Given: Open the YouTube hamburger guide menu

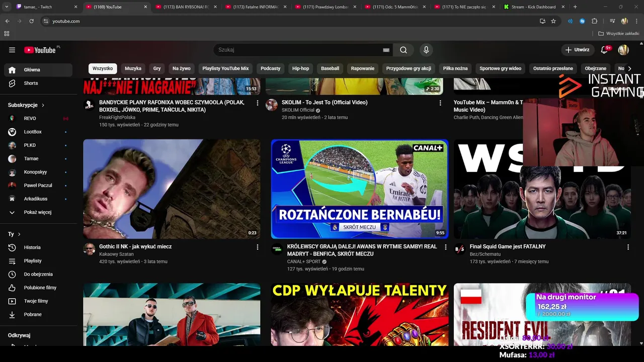Looking at the screenshot, I should (x=12, y=50).
